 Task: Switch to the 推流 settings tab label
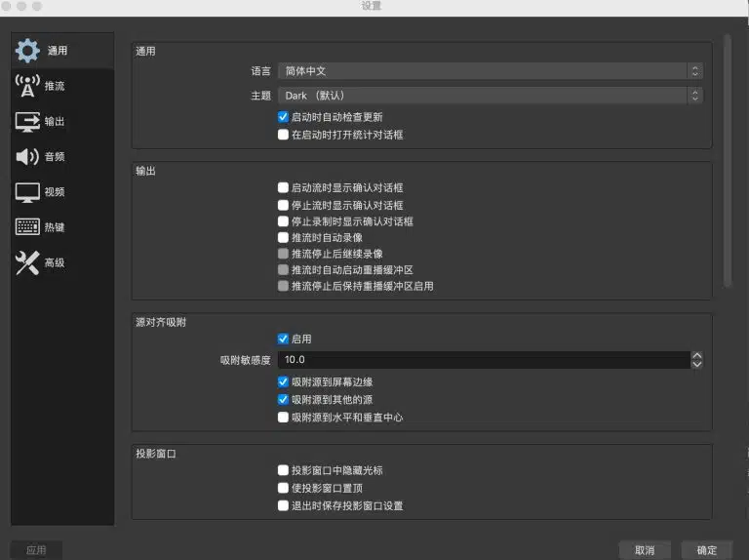[x=55, y=86]
